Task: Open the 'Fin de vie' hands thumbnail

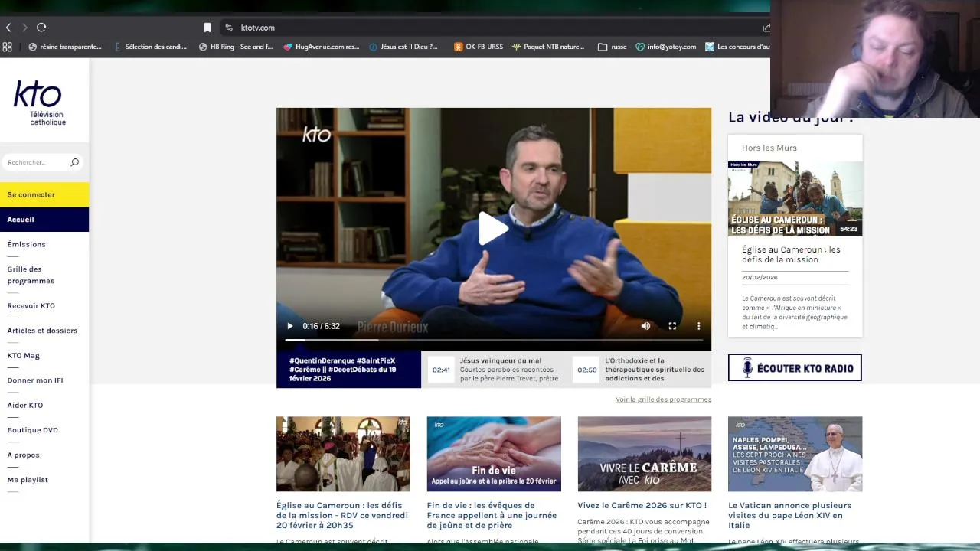Action: (x=494, y=454)
